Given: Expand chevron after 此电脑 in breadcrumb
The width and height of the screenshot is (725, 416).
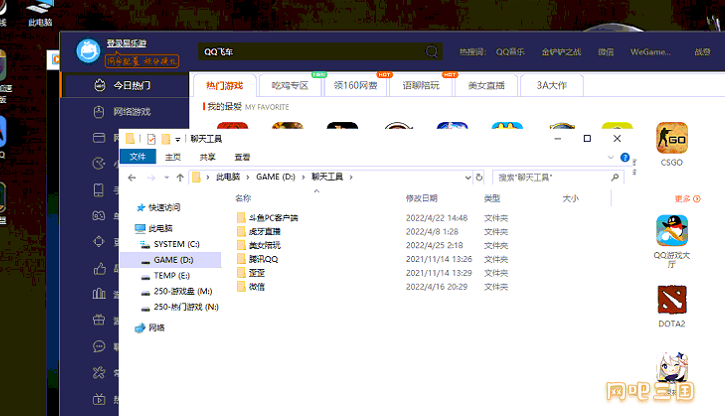Looking at the screenshot, I should pyautogui.click(x=248, y=177).
